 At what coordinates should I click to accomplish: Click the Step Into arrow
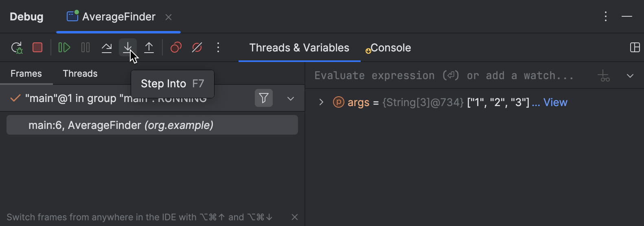127,47
